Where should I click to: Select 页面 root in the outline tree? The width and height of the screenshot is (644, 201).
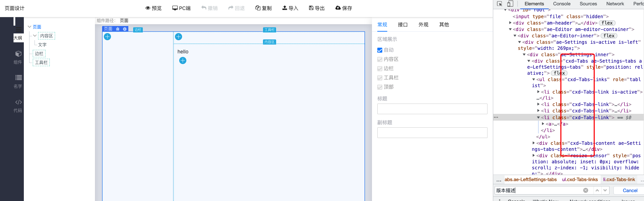click(x=37, y=27)
